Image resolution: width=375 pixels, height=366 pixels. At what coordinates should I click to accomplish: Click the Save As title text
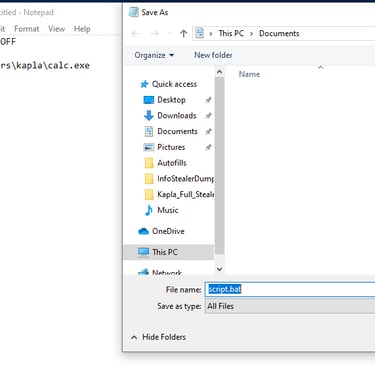(x=155, y=12)
